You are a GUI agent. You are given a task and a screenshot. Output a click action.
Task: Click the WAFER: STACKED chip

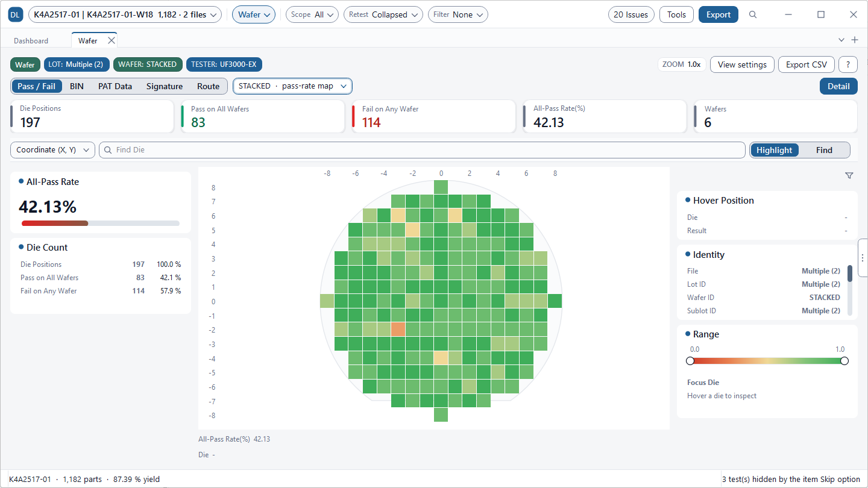tap(148, 64)
